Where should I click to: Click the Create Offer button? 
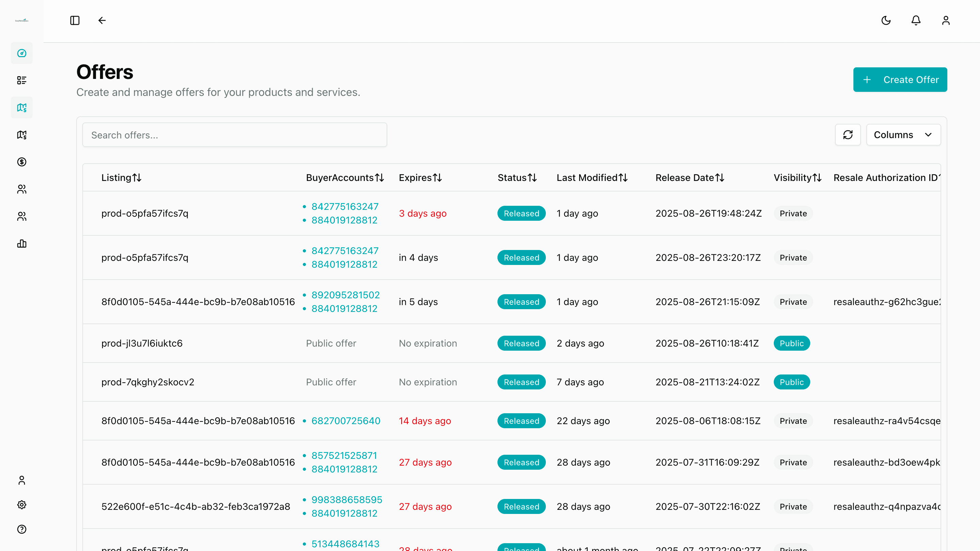900,80
